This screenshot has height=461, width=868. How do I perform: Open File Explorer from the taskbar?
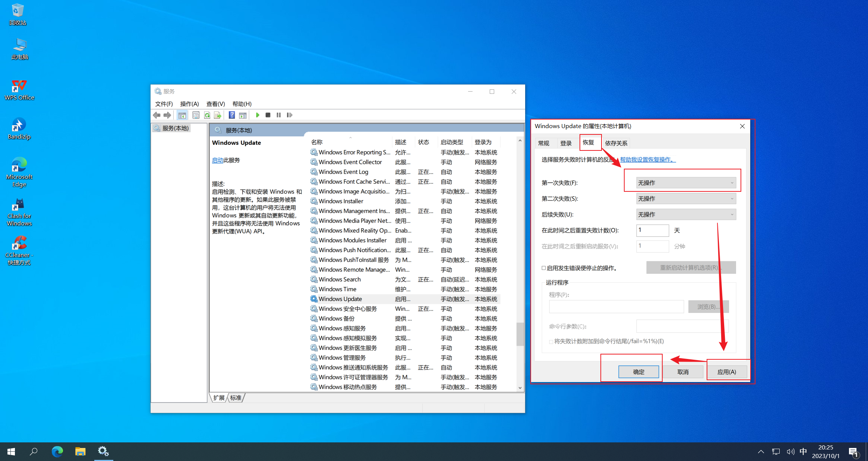80,452
